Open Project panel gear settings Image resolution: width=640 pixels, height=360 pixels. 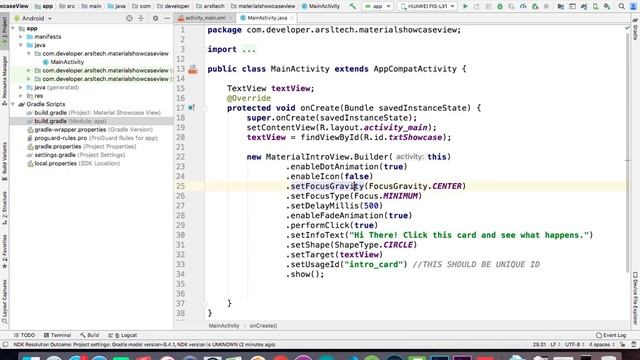coord(155,18)
